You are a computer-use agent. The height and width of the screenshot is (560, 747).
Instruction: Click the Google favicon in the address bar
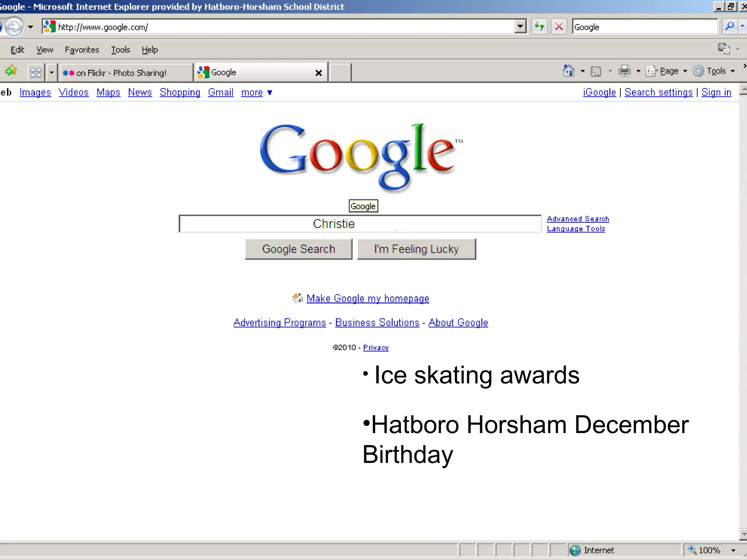[x=49, y=27]
